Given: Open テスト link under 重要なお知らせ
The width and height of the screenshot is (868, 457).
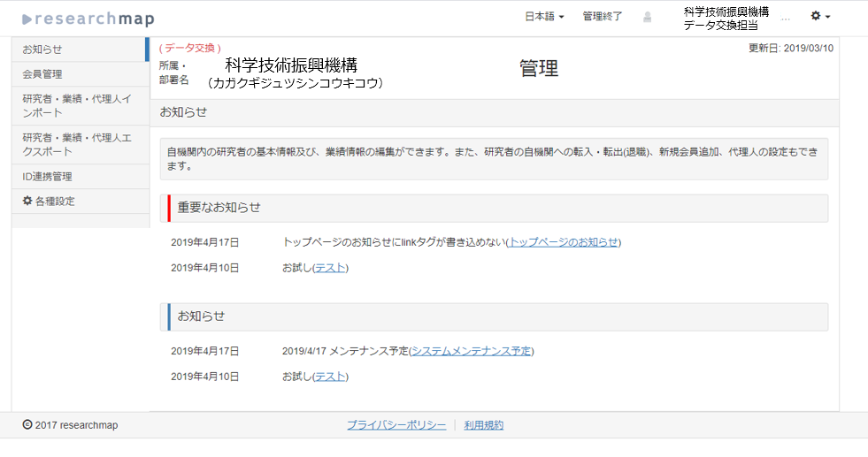Looking at the screenshot, I should tap(331, 268).
